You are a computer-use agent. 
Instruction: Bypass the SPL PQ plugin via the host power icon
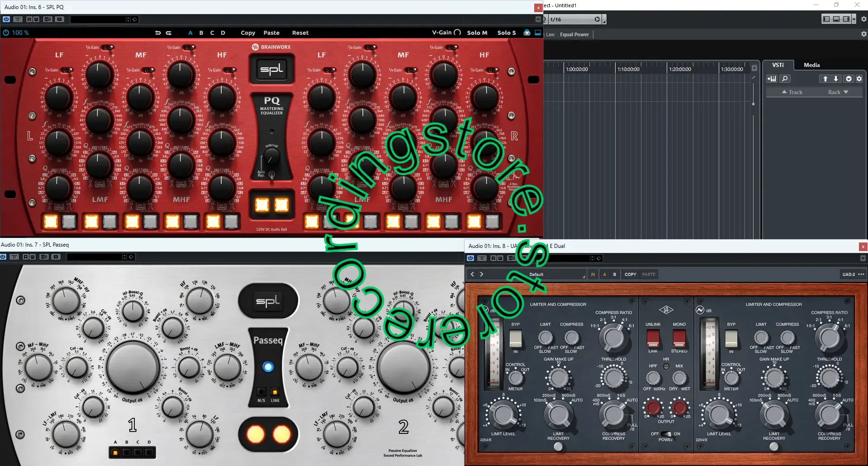pyautogui.click(x=6, y=19)
